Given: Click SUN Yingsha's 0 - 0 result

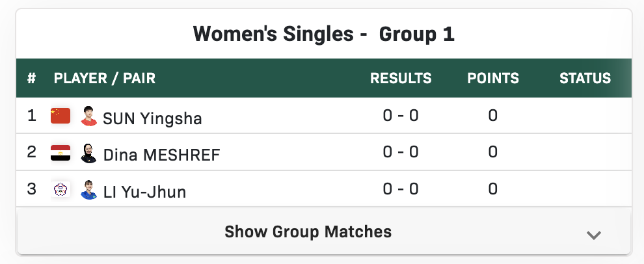Looking at the screenshot, I should (401, 116).
